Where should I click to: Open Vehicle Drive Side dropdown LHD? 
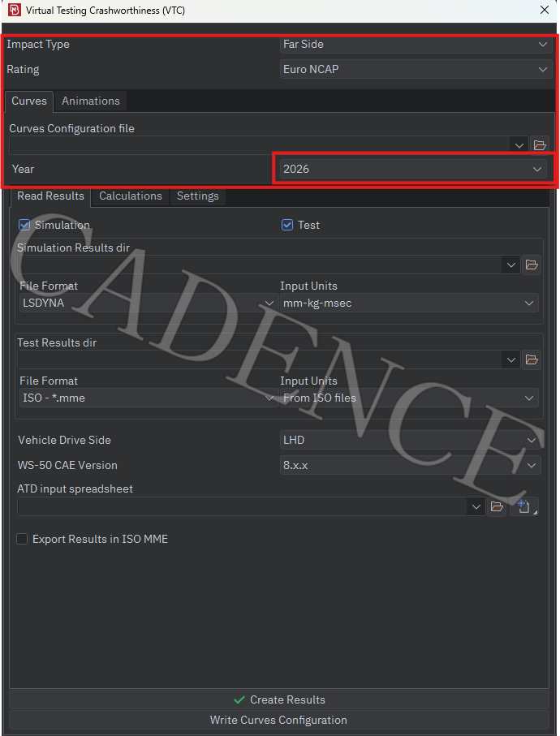point(410,441)
